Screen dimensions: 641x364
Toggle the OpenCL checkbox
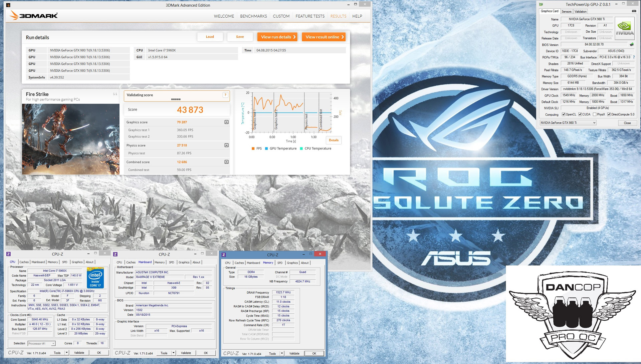[564, 114]
